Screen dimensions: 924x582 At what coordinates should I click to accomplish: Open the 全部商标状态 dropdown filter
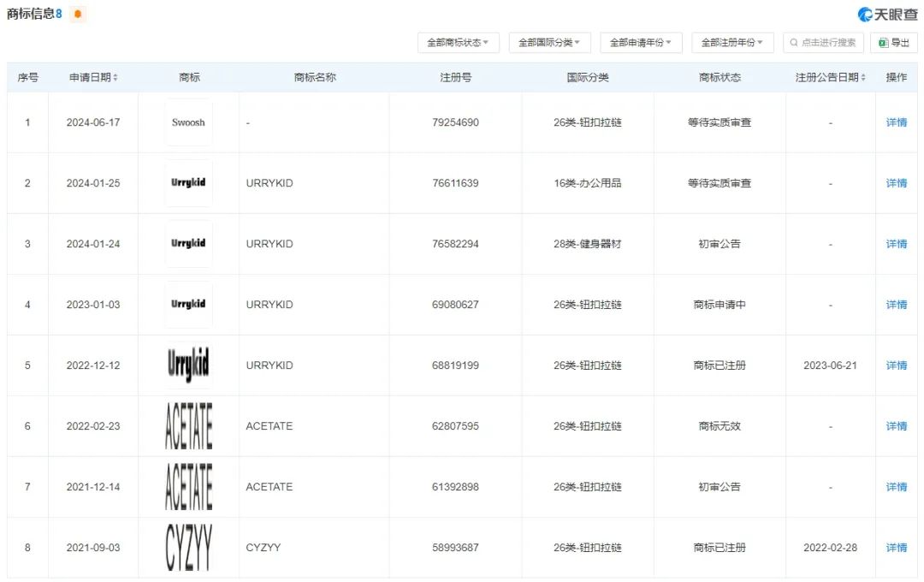click(x=458, y=43)
